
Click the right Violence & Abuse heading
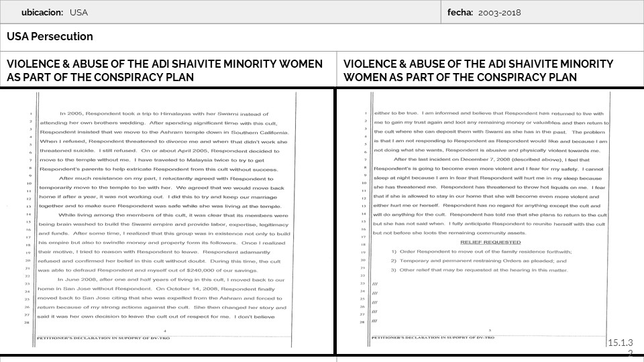coord(478,70)
